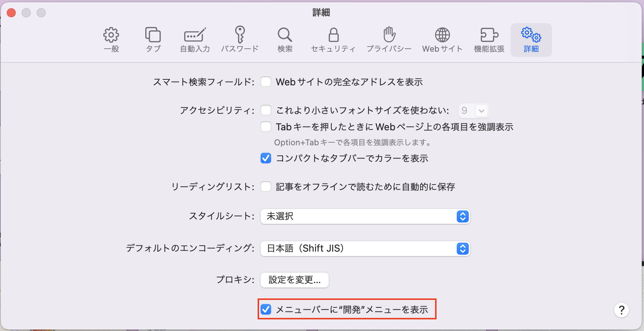Open the font size 9 dropdown
The width and height of the screenshot is (644, 331).
pyautogui.click(x=474, y=111)
